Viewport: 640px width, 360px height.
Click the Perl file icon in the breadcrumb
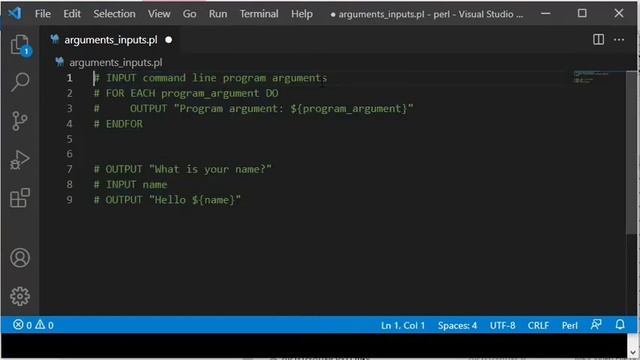60,62
